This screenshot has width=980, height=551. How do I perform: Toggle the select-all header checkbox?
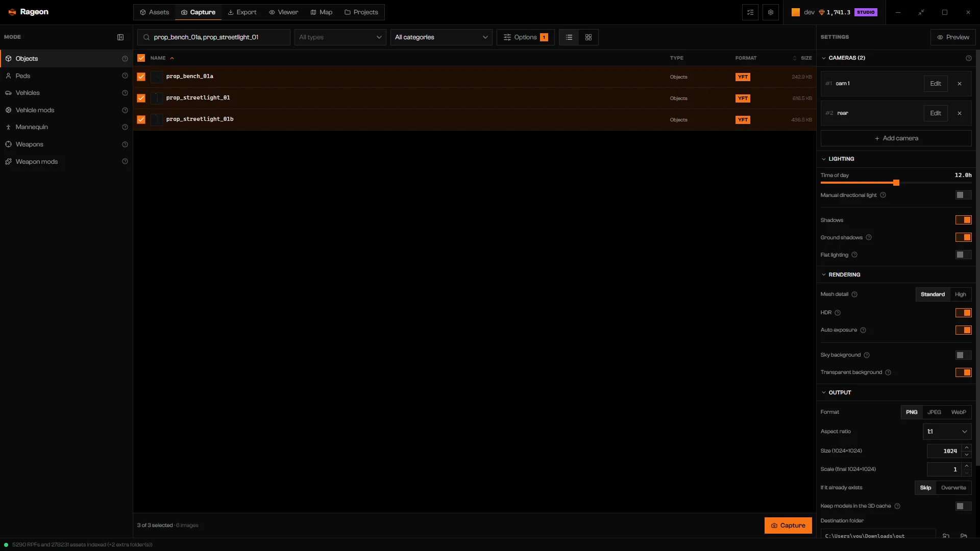click(141, 58)
